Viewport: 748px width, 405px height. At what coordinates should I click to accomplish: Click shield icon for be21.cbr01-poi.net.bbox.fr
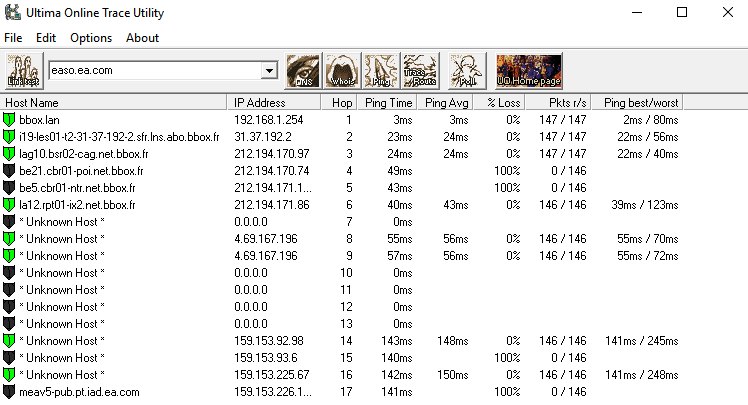pyautogui.click(x=9, y=171)
